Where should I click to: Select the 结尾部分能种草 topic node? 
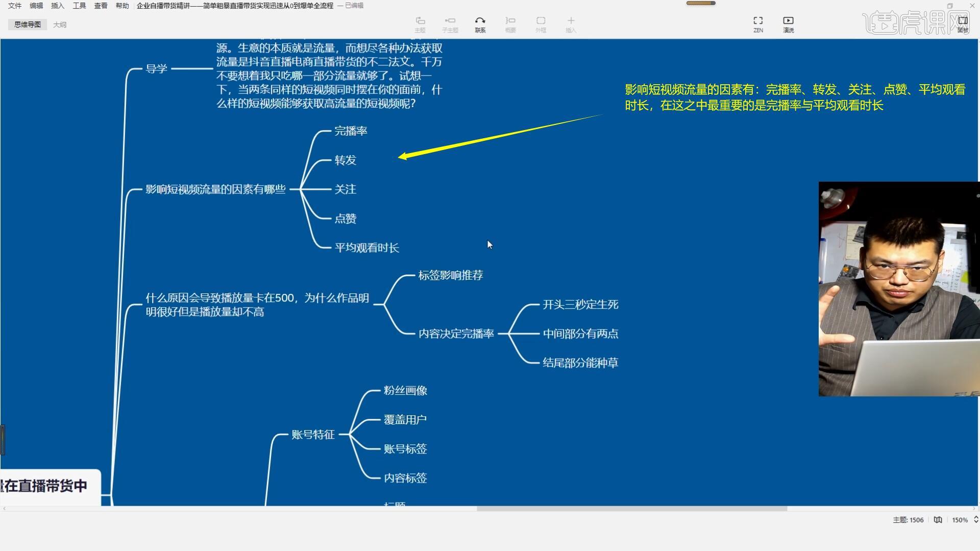580,363
